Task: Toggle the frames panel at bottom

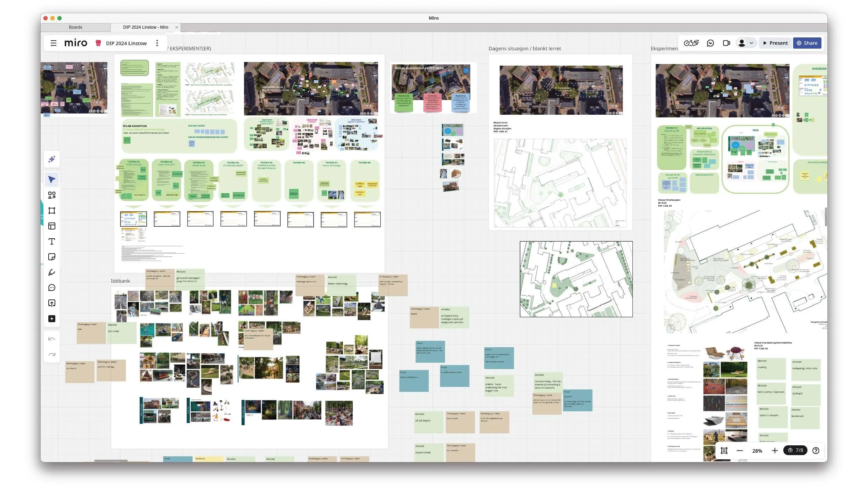Action: [x=724, y=451]
